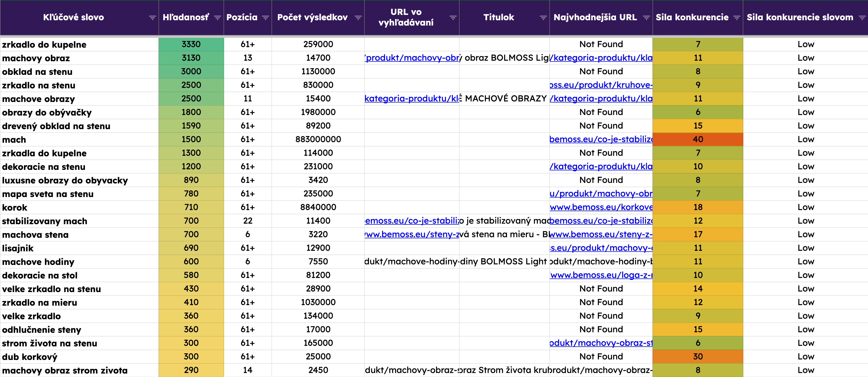Screen dimensions: 868x377
Task: Click position value 14 in last row
Action: coord(248,370)
